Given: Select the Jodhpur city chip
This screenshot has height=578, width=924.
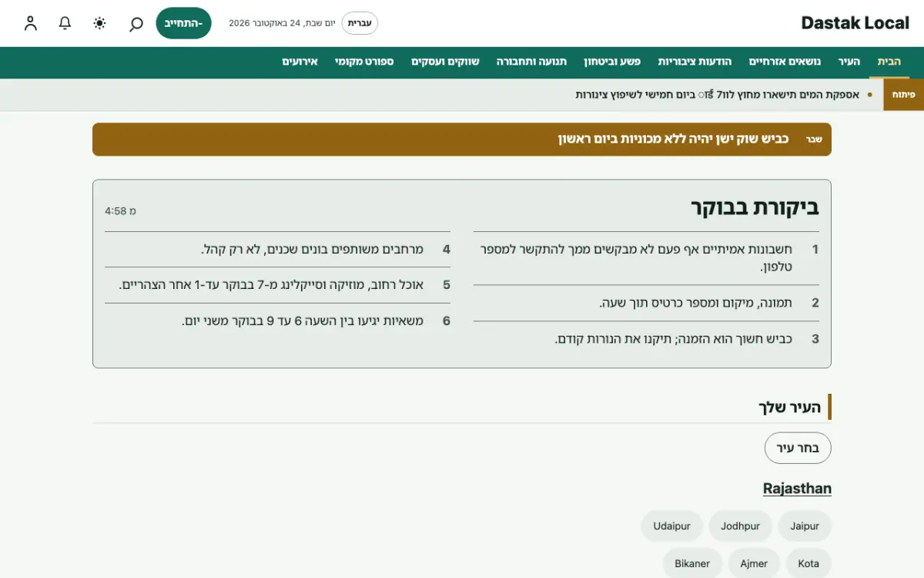Looking at the screenshot, I should tap(740, 526).
